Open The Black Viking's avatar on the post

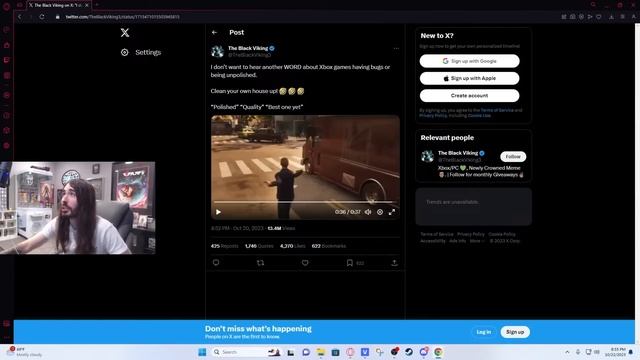pyautogui.click(x=218, y=51)
